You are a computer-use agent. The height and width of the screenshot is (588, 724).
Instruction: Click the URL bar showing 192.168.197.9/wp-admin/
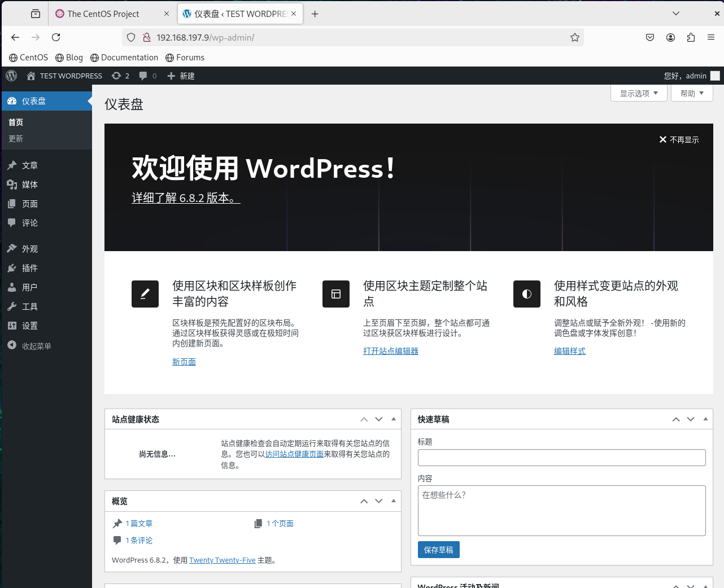pos(353,37)
